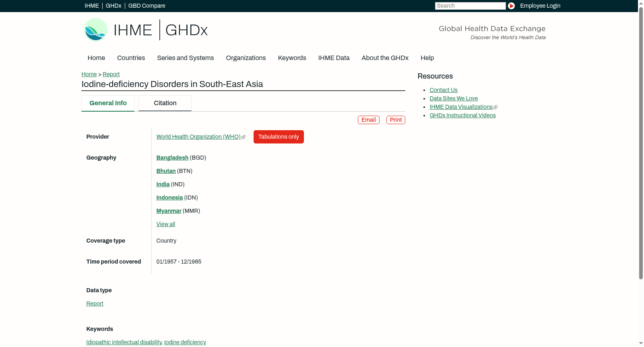Open Idiopathic intellectual disability keyword

pyautogui.click(x=124, y=342)
